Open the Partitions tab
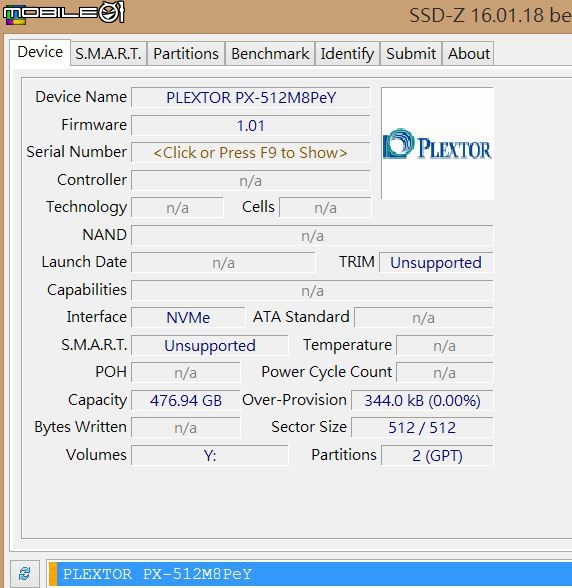Image resolution: width=572 pixels, height=588 pixels. (186, 54)
